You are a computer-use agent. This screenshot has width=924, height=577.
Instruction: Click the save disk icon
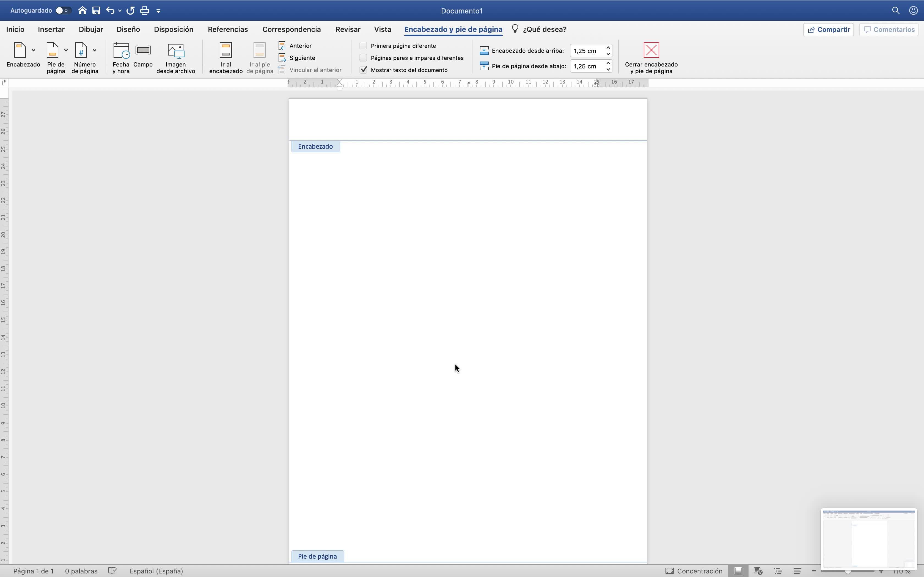(96, 11)
